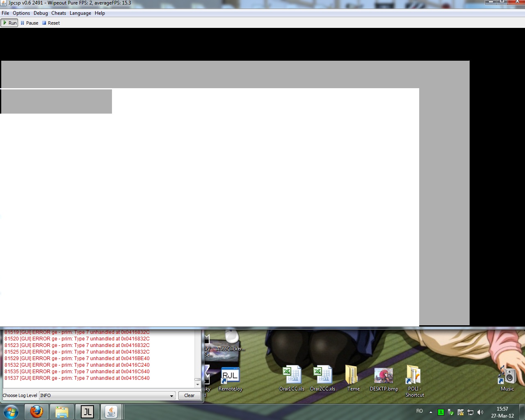Open the File menu

click(5, 13)
